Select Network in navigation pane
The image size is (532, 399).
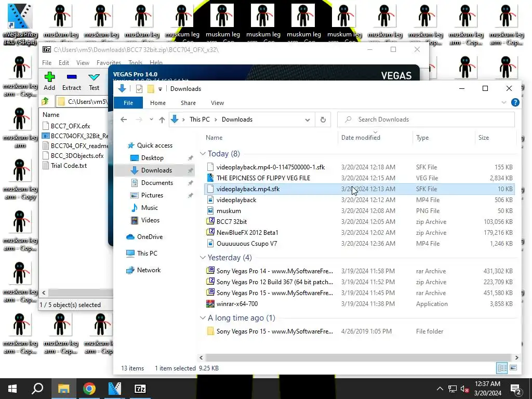click(x=149, y=270)
